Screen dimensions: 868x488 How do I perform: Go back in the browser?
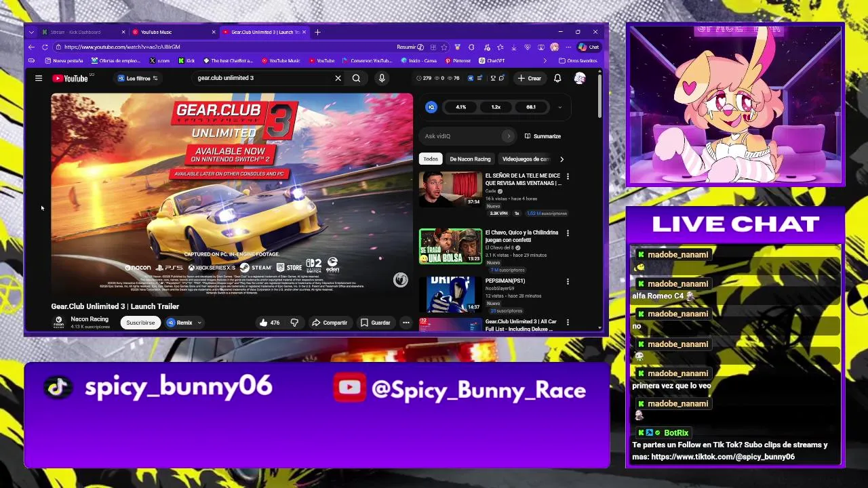click(x=31, y=47)
